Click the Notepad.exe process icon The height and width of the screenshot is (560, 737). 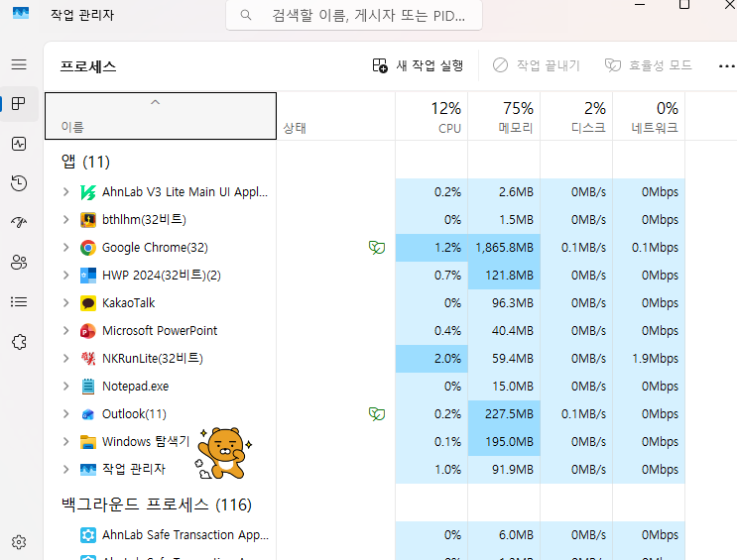click(88, 387)
